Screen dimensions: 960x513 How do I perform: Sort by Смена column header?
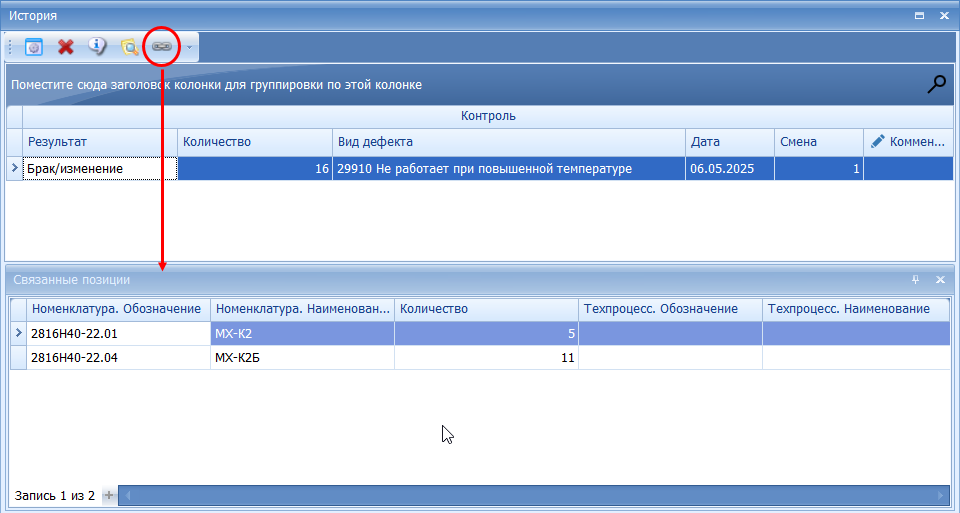tap(819, 142)
